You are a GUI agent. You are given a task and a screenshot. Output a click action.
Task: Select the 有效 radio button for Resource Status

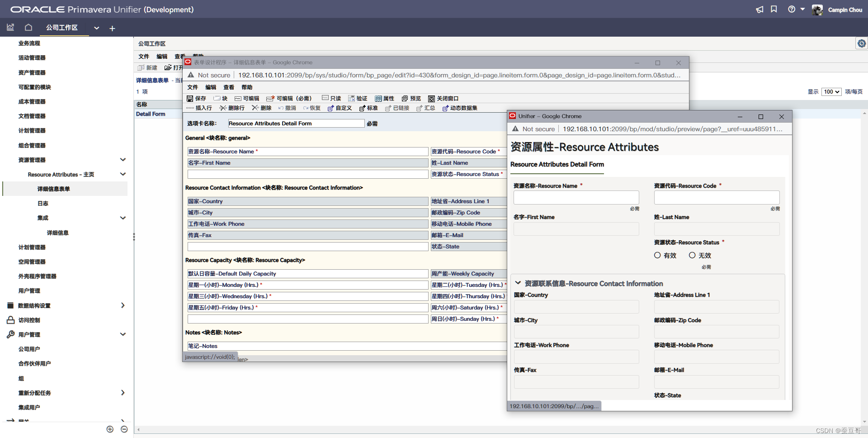point(658,255)
